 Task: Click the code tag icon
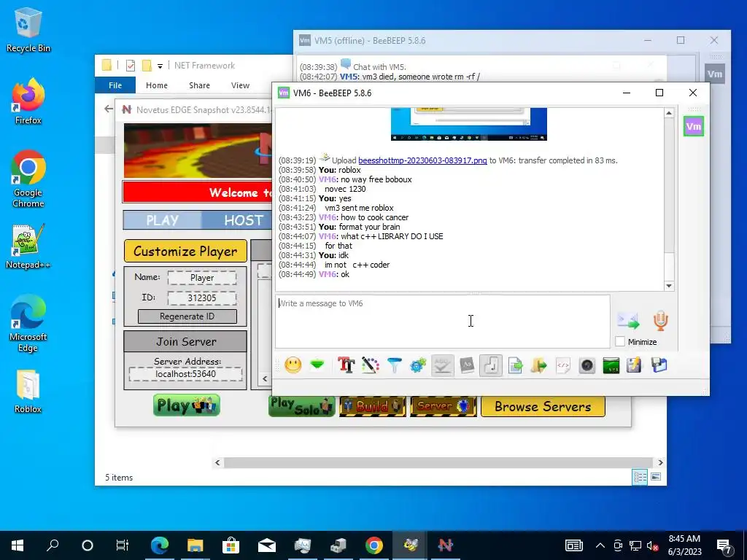pos(563,365)
